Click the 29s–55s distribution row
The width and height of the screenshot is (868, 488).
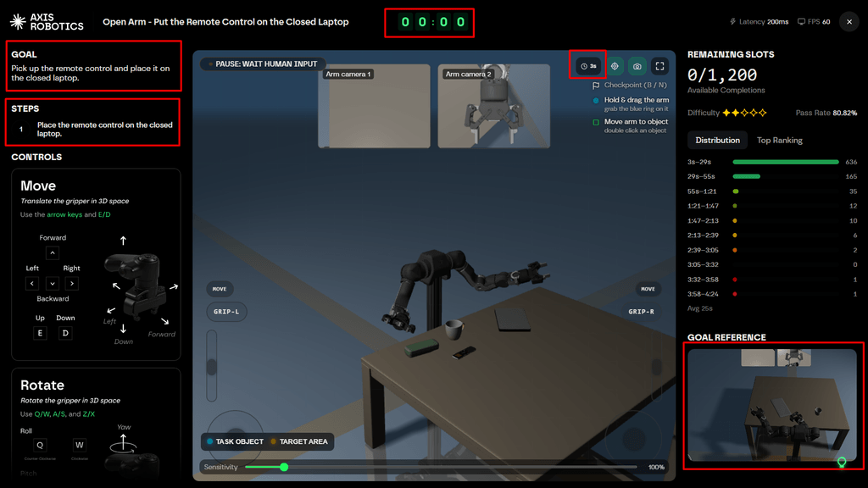coord(772,176)
